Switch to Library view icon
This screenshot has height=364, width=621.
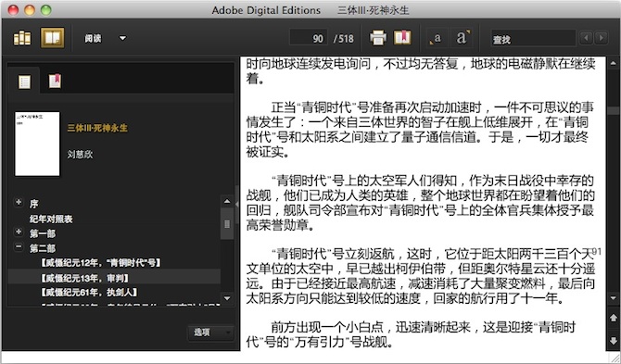[x=22, y=38]
